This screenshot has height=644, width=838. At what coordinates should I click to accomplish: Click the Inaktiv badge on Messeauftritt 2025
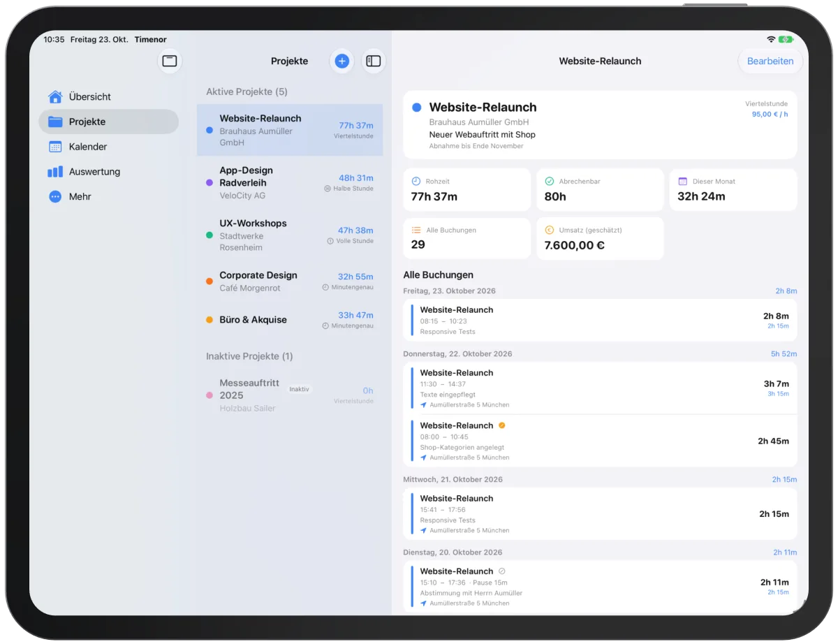299,389
